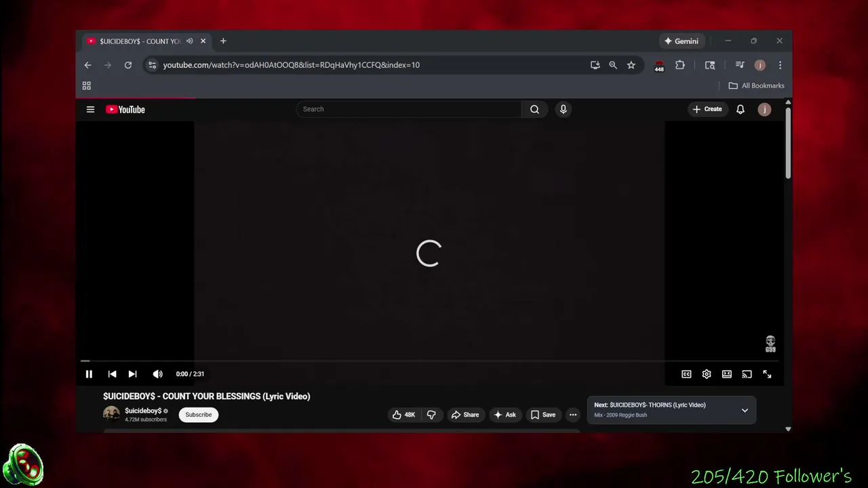Open the player settings gear

707,374
